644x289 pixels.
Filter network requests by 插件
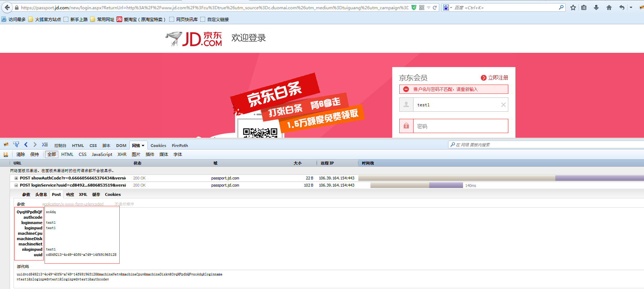[150, 154]
